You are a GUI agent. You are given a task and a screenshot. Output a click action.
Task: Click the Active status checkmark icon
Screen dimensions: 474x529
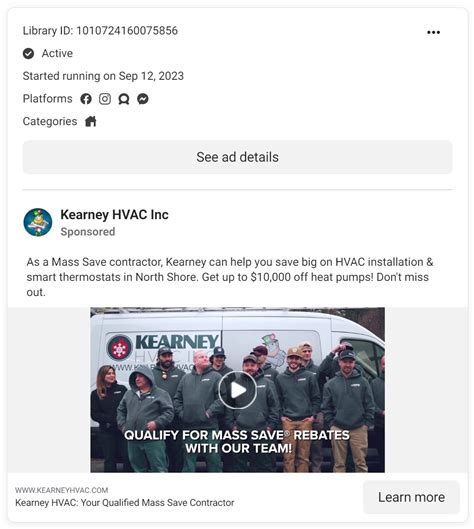(28, 53)
